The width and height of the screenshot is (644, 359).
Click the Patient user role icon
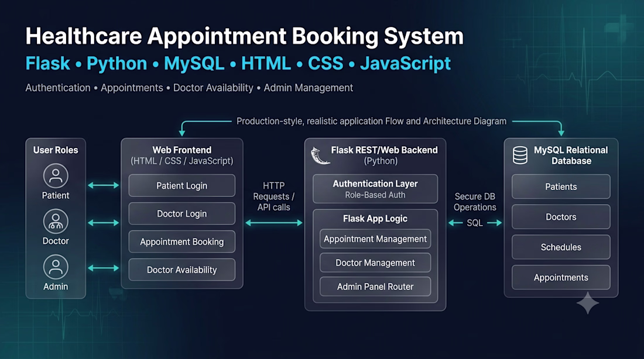(x=56, y=176)
